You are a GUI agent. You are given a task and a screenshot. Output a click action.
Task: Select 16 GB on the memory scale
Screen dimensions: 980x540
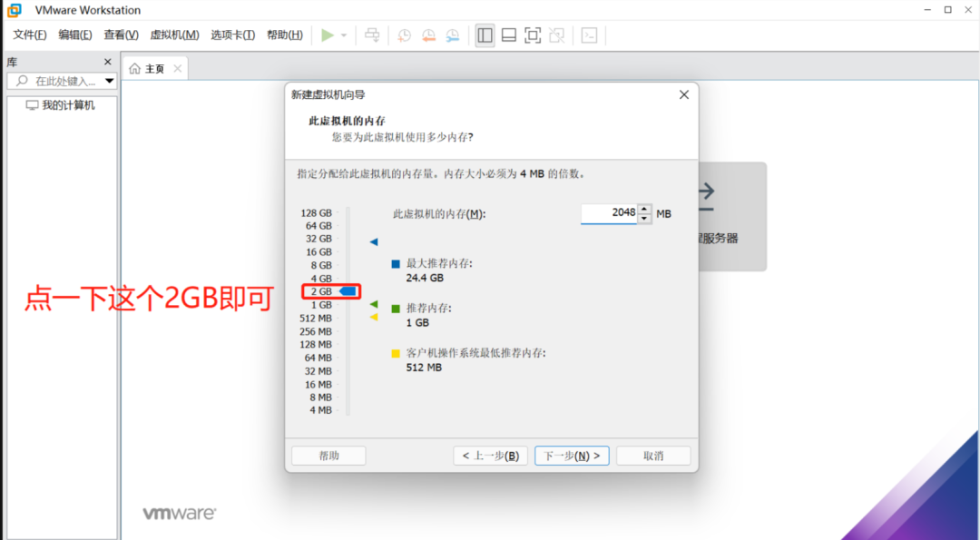(318, 252)
